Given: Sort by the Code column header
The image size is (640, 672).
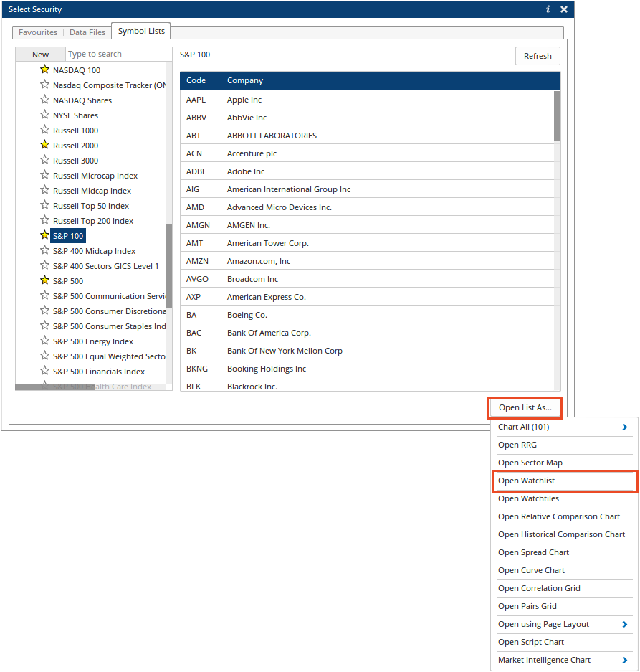Looking at the screenshot, I should click(x=201, y=80).
